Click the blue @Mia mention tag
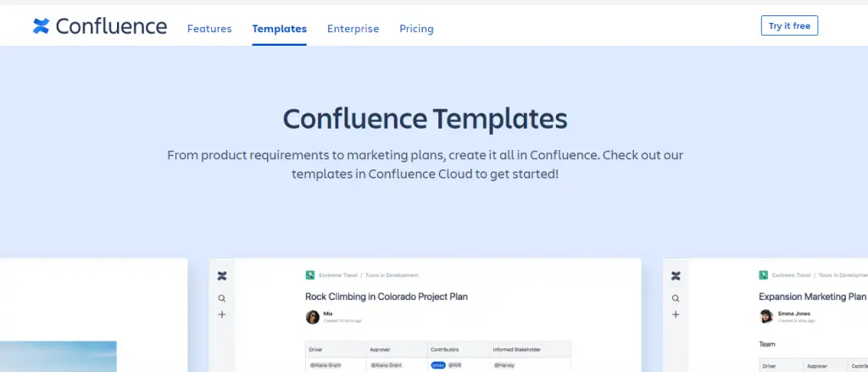The height and width of the screenshot is (372, 868). (438, 365)
